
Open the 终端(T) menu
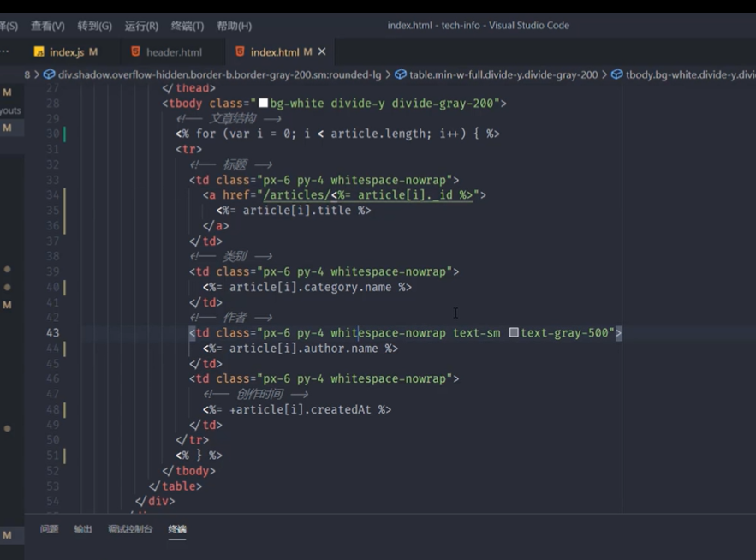pos(187,26)
